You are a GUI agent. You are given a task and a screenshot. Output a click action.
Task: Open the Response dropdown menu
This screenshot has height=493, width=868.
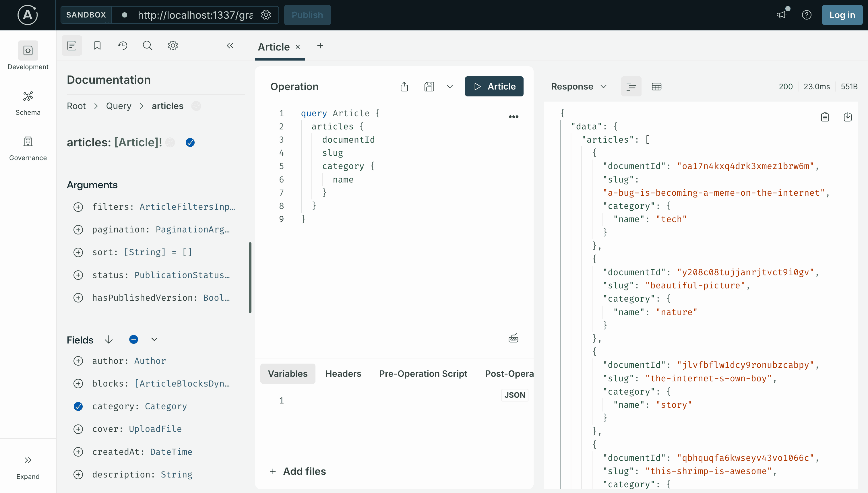(579, 86)
